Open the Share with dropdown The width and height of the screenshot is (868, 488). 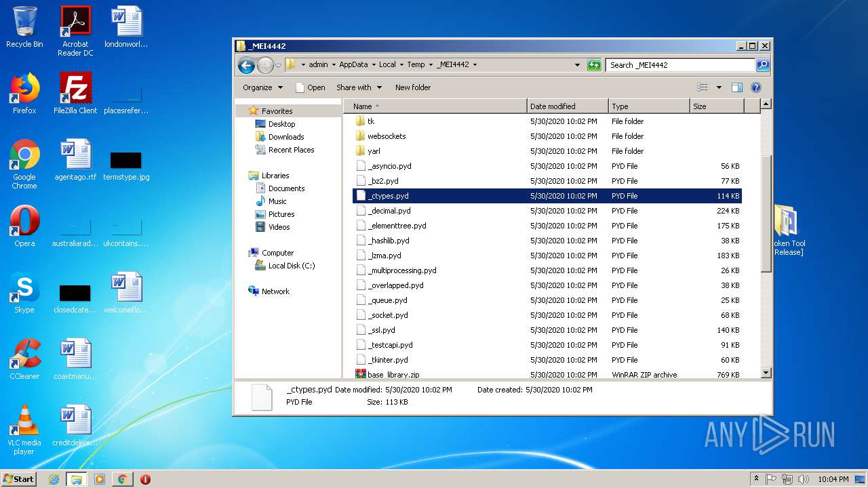(x=359, y=87)
